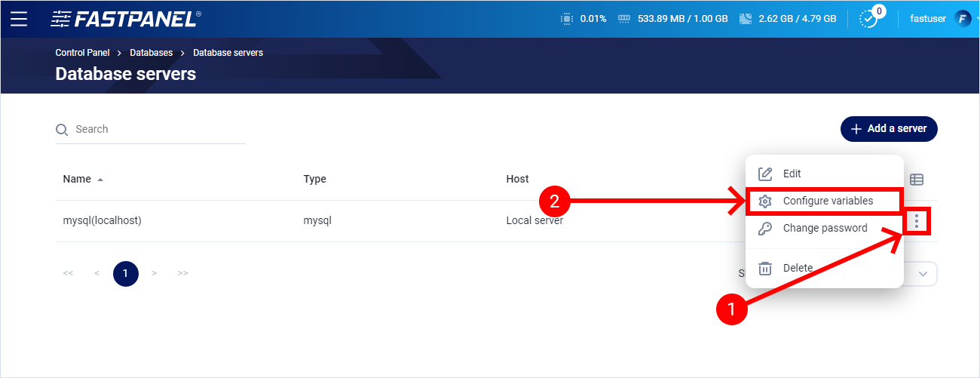Click the Edit pencil icon
This screenshot has width=980, height=378.
(x=765, y=174)
